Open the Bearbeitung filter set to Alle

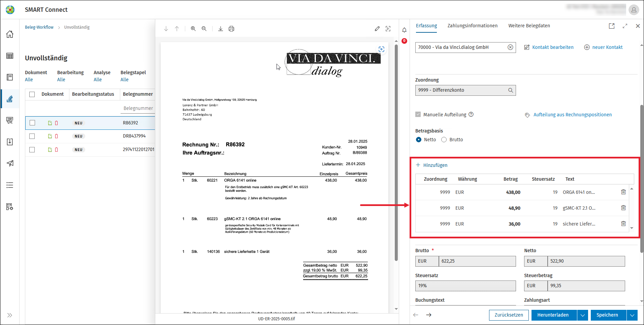click(x=61, y=80)
